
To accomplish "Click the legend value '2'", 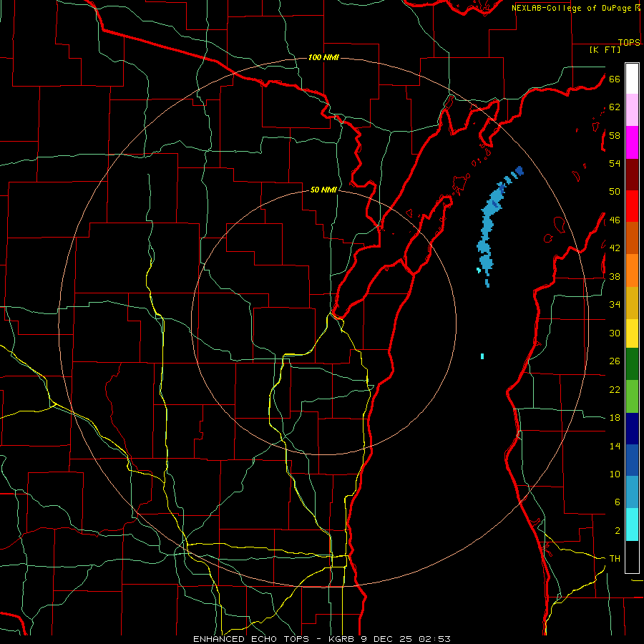I will coord(618,531).
